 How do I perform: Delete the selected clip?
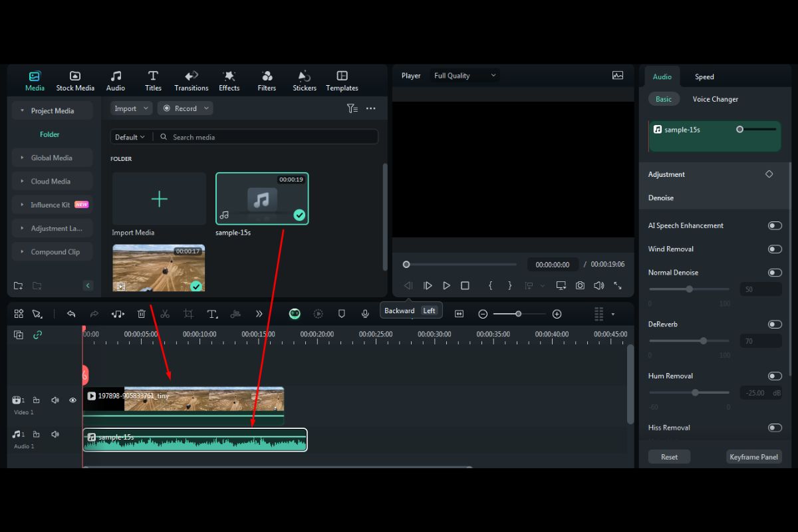pos(141,314)
